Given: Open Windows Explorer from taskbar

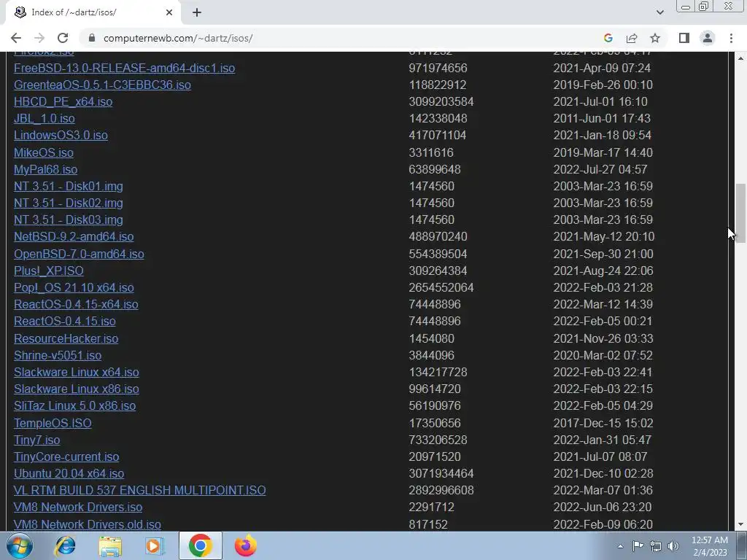Looking at the screenshot, I should tap(109, 545).
